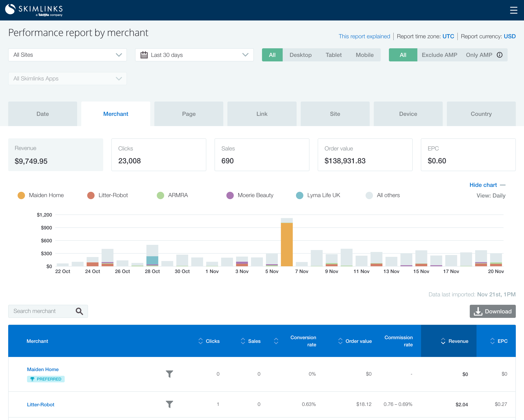Screen dimensions: 524x420
Task: Sort table by EPC arrows
Action: (492, 341)
